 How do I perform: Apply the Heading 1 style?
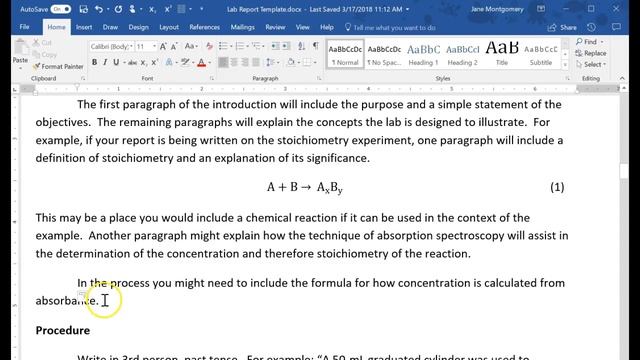(423, 53)
